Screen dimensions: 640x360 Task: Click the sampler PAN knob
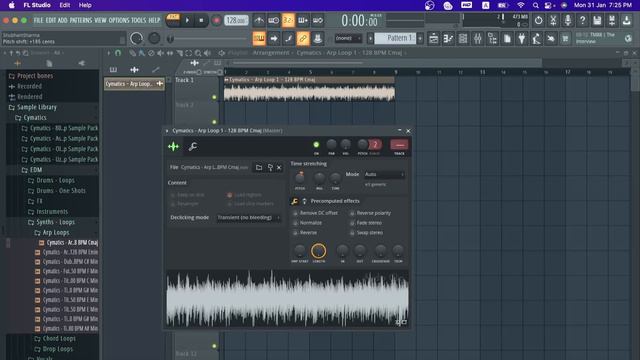[x=331, y=144]
